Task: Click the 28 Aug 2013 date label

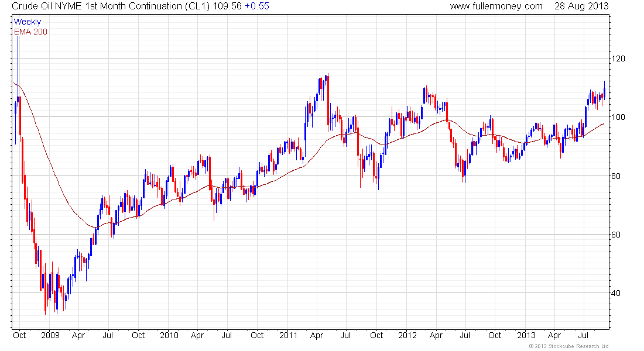Action: (x=581, y=6)
